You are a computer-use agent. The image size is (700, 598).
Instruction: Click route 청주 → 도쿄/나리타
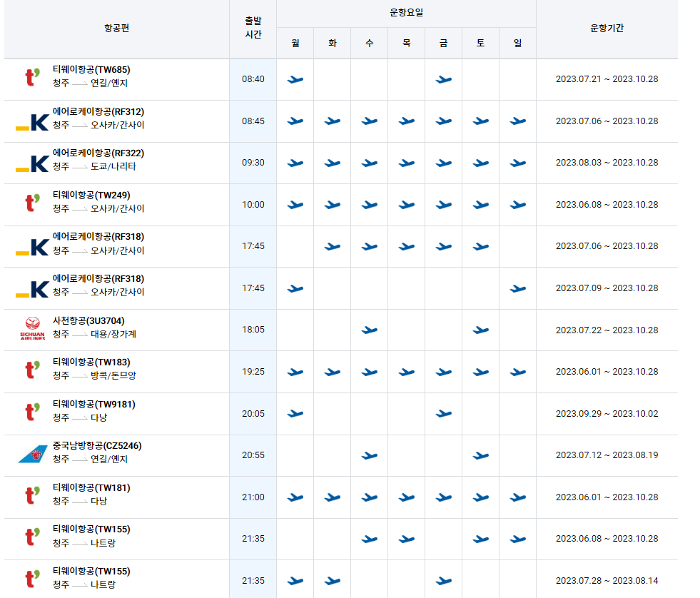tap(94, 166)
